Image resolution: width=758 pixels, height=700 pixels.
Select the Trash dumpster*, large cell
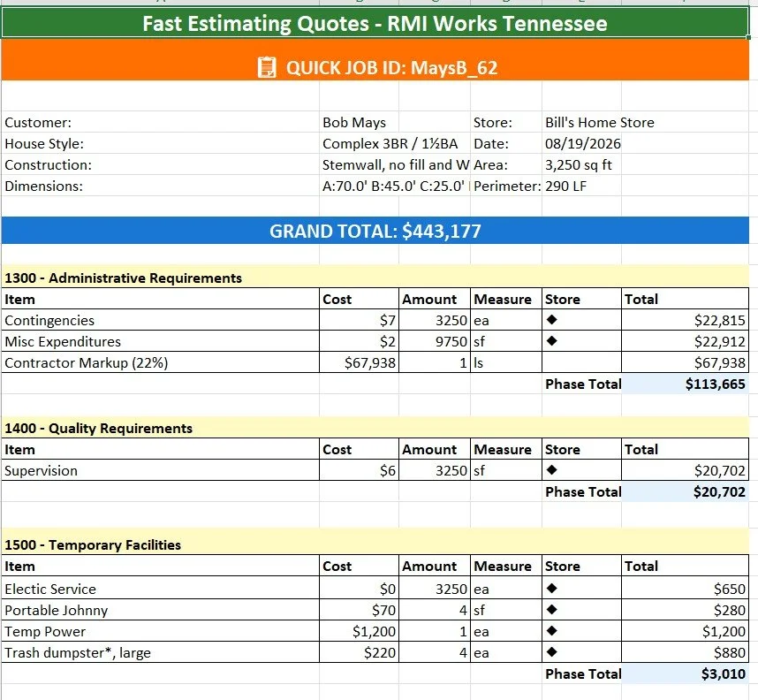161,653
